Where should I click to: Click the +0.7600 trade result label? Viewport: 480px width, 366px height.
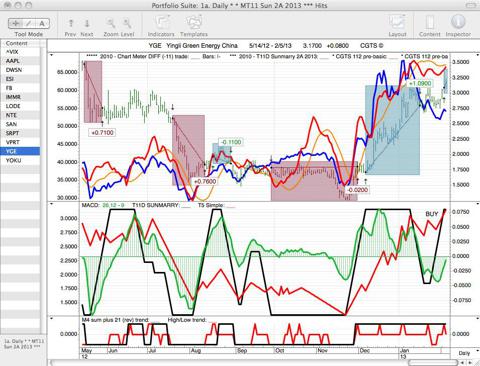[x=205, y=182]
